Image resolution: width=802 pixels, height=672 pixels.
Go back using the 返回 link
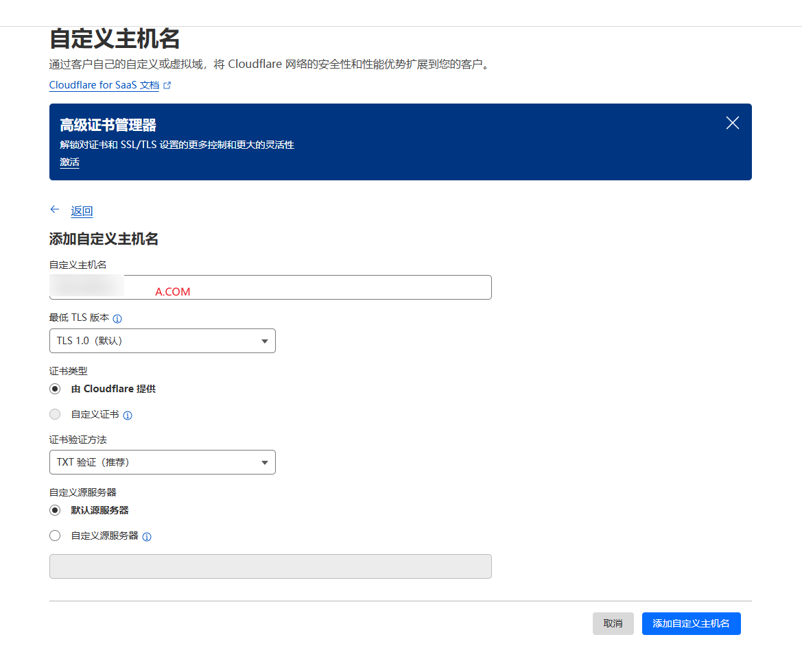point(82,211)
